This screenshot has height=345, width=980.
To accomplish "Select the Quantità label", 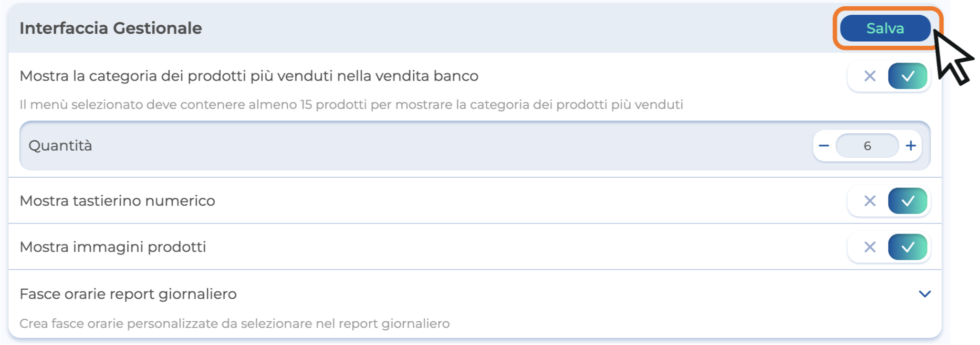I will coord(60,146).
